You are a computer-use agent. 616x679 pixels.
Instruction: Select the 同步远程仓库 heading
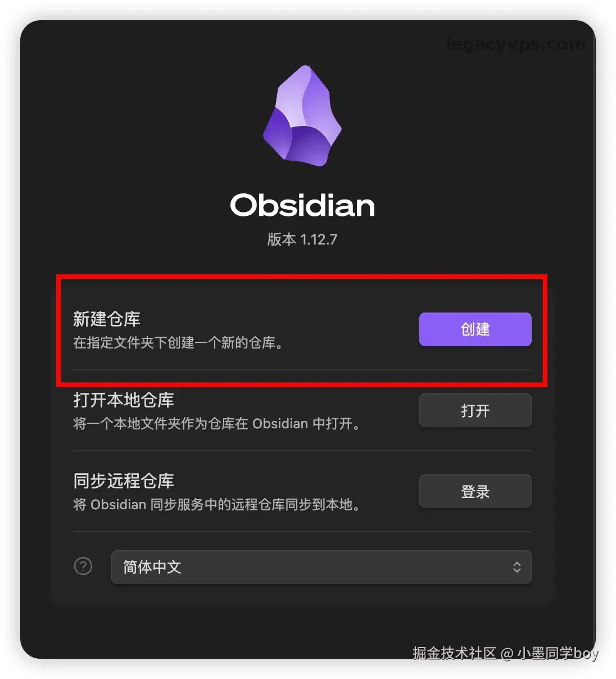point(124,481)
